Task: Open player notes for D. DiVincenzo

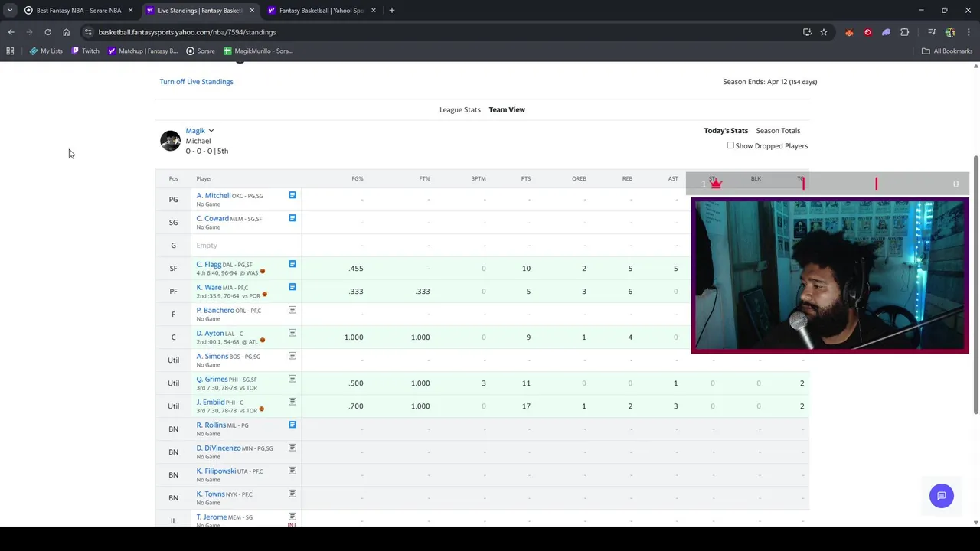Action: [292, 448]
